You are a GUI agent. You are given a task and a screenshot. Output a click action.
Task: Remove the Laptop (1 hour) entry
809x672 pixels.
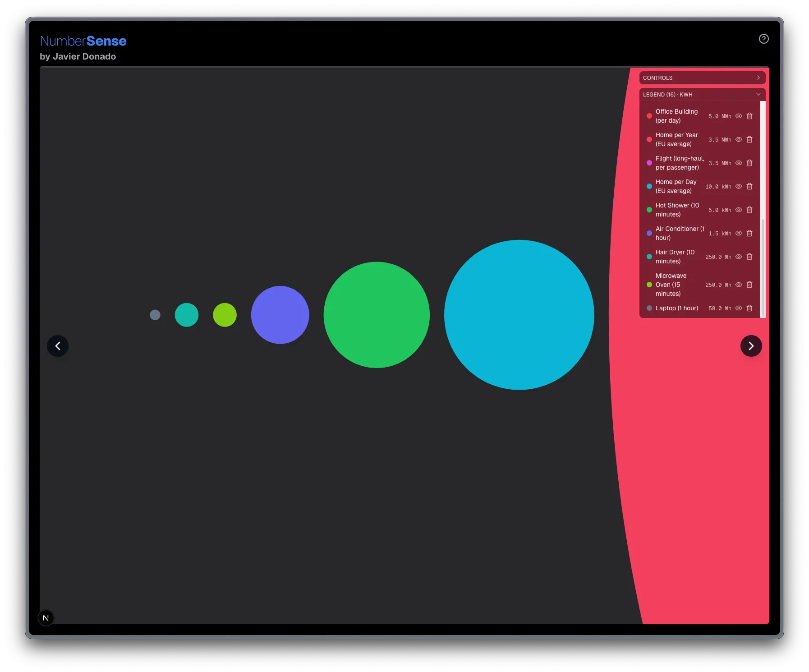click(749, 308)
